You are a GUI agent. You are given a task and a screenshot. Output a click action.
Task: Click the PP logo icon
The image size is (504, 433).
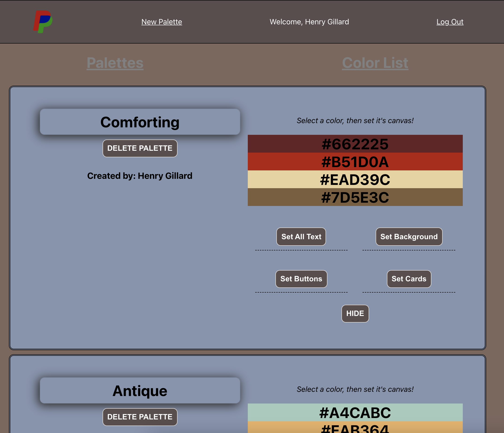tap(43, 22)
